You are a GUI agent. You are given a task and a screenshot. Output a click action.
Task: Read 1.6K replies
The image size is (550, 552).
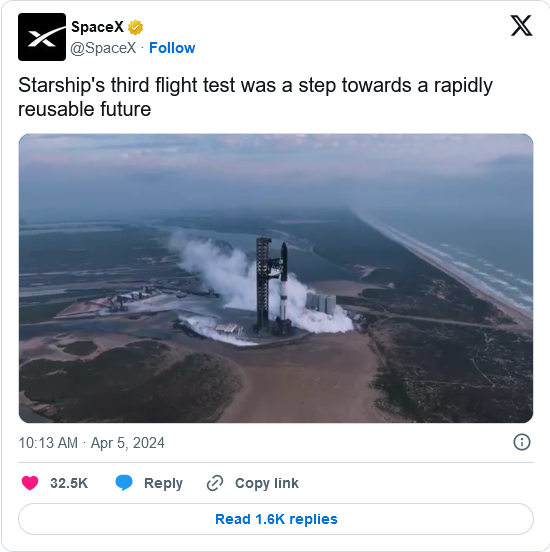pos(276,519)
